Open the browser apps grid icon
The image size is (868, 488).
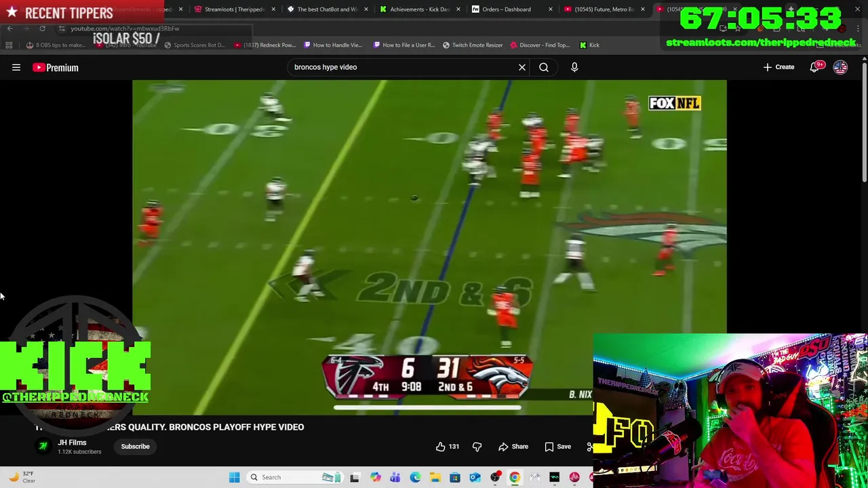[x=9, y=45]
